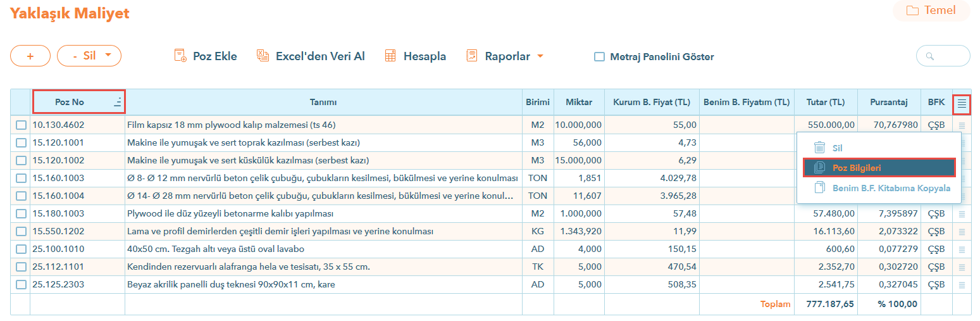Select '40x50 cm. Tezgah altı veya üstü oval lavabo'

pos(323,249)
